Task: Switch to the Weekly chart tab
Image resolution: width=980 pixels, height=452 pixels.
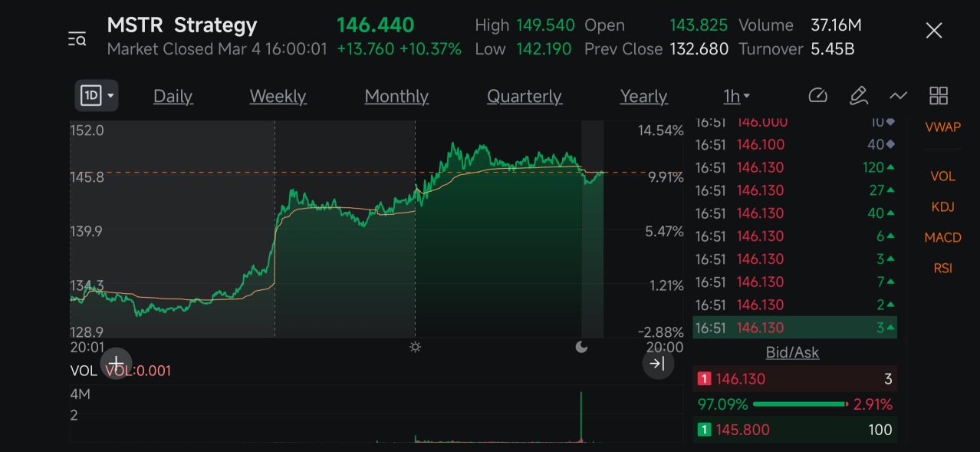Action: pos(278,96)
